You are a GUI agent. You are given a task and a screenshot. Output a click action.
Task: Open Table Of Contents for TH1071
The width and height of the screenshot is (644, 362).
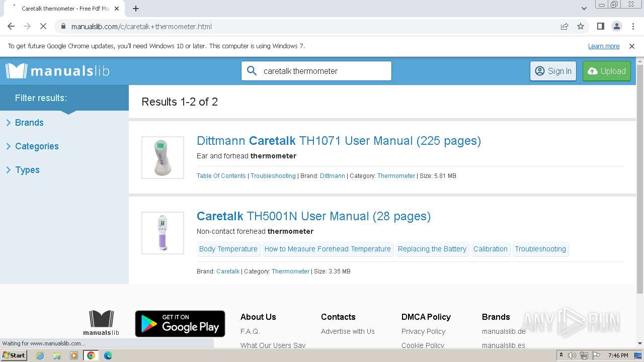(x=221, y=176)
